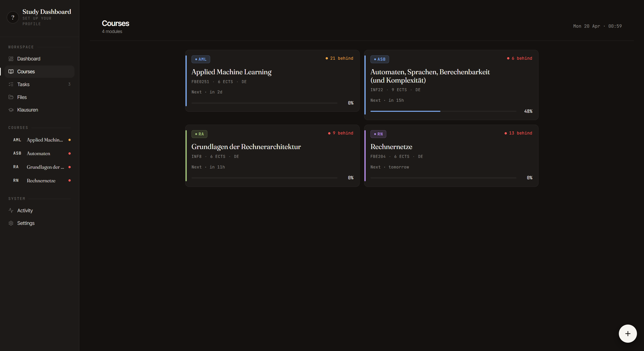
Task: Click the question mark profile avatar
Action: coord(13,17)
